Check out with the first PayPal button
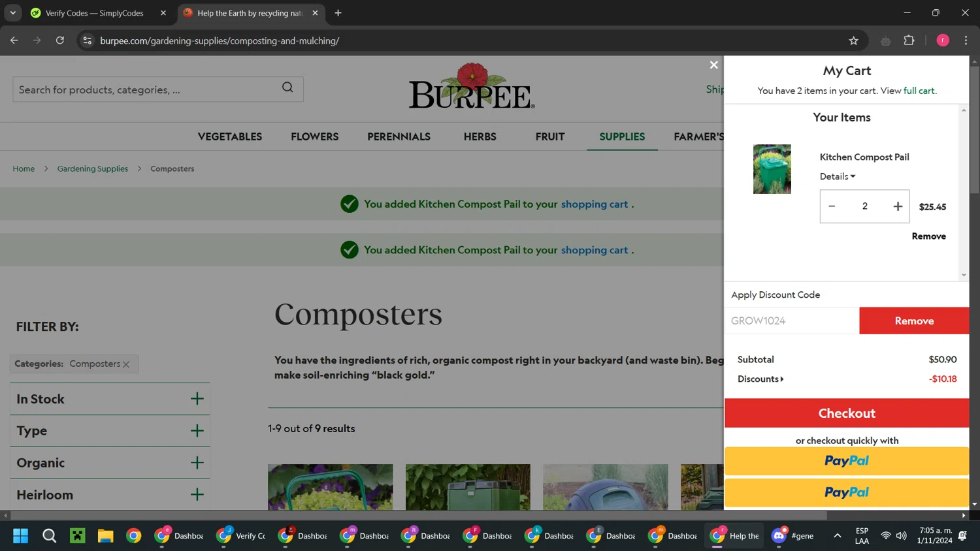The height and width of the screenshot is (551, 980). coord(847,461)
